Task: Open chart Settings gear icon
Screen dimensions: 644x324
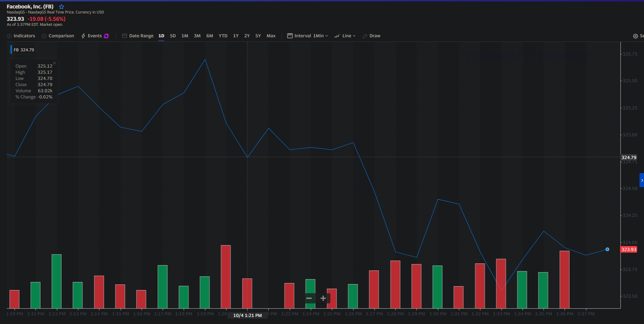Action: [x=635, y=36]
